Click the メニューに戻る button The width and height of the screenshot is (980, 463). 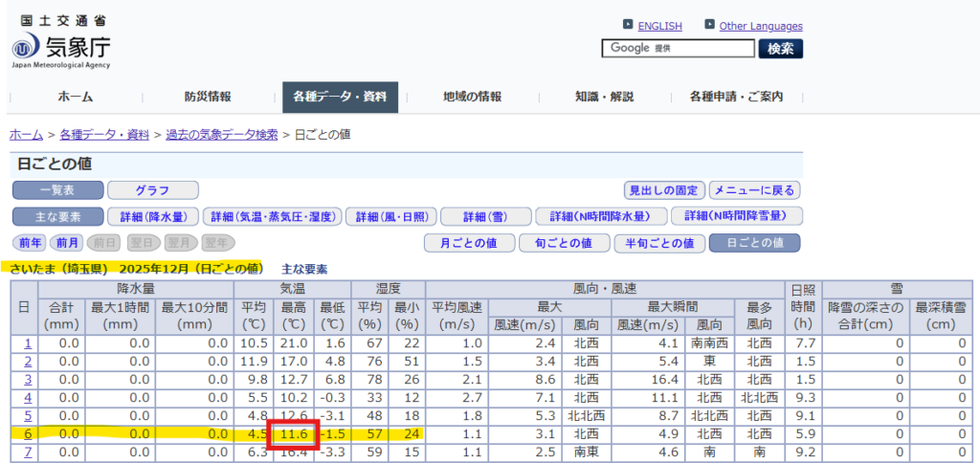tap(755, 190)
